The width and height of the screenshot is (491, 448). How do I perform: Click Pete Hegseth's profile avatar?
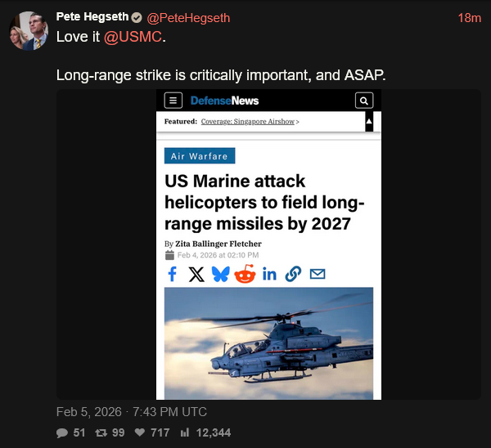[26, 30]
